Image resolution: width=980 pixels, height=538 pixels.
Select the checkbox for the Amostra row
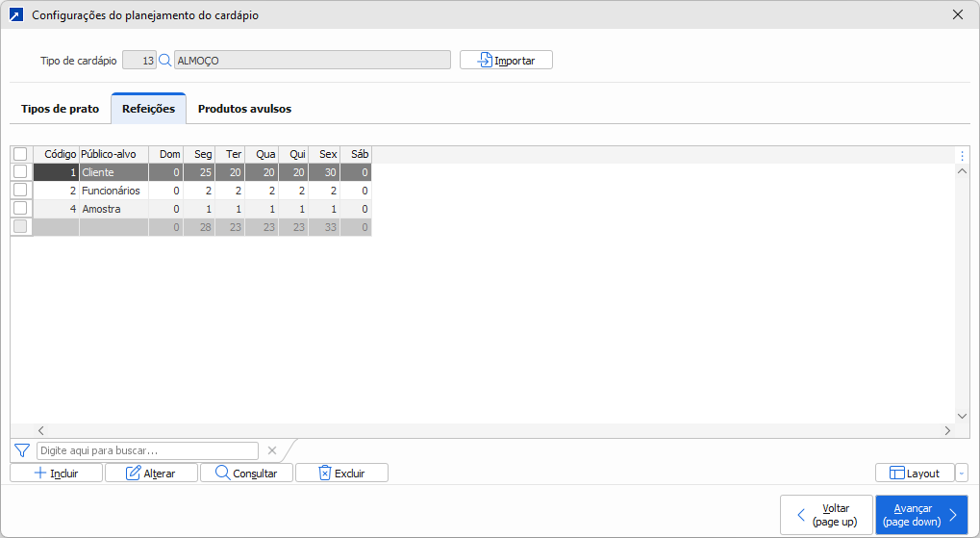20,209
